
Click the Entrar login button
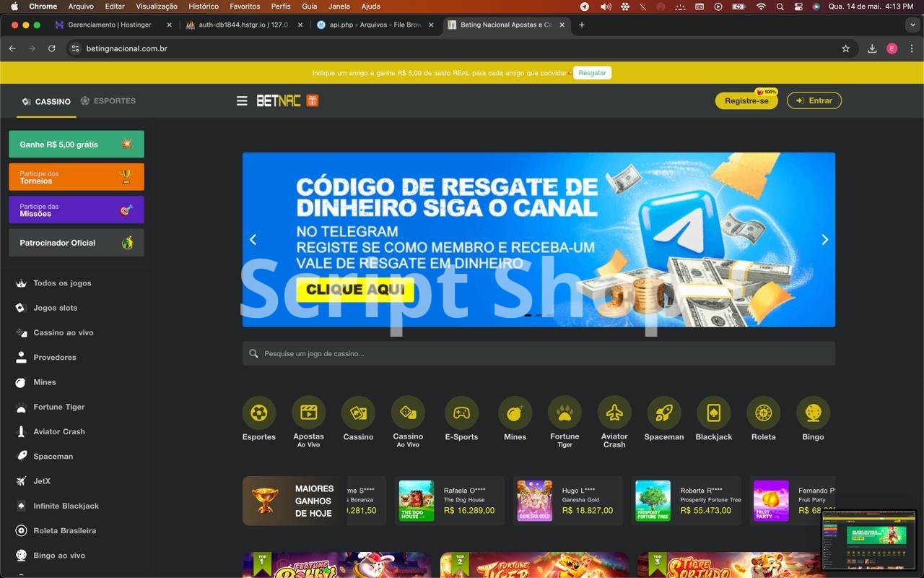pos(814,101)
